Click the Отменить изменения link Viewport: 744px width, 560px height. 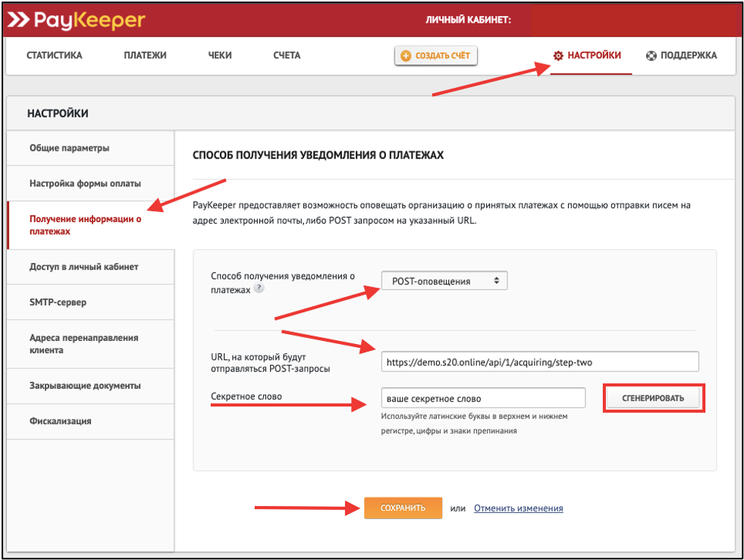[x=518, y=508]
